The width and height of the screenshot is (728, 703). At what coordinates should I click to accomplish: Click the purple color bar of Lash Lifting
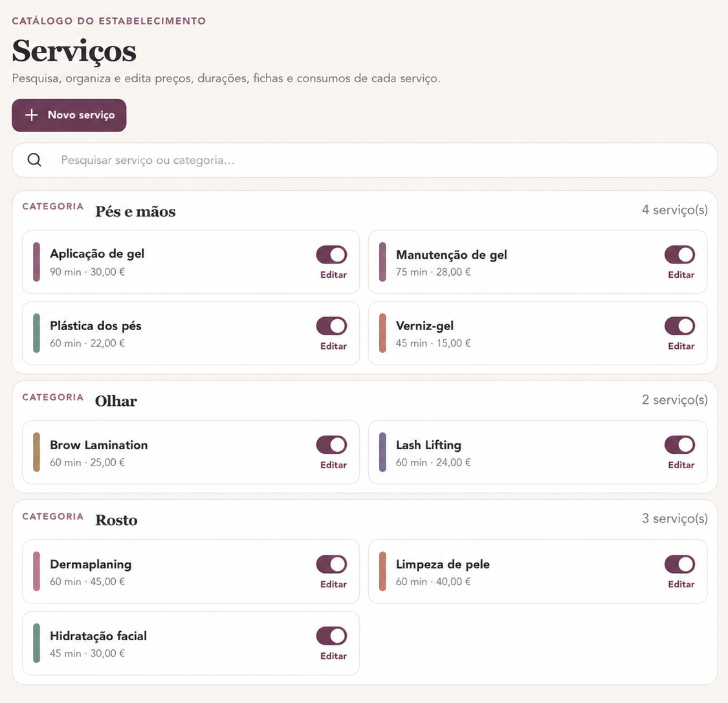pyautogui.click(x=382, y=452)
